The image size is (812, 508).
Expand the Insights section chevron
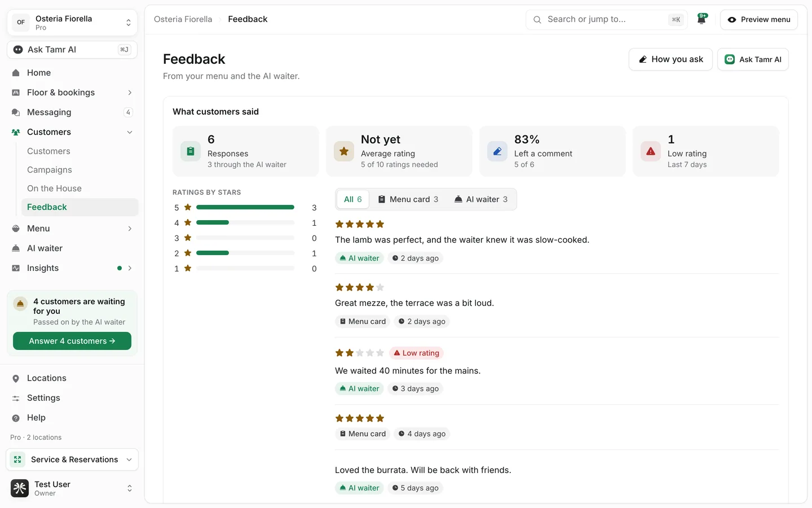click(x=130, y=268)
